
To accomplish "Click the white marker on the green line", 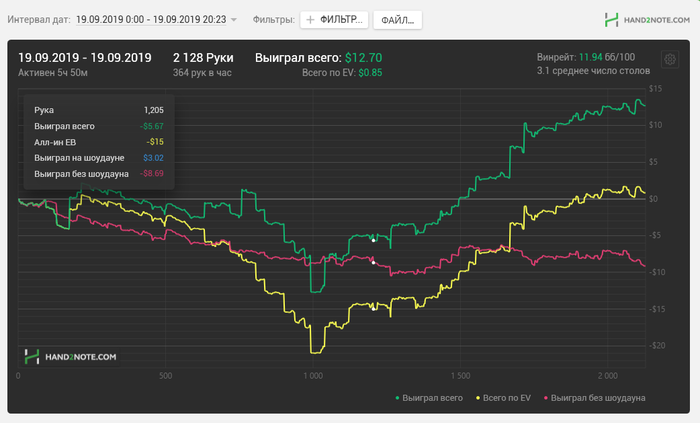I will (x=374, y=240).
